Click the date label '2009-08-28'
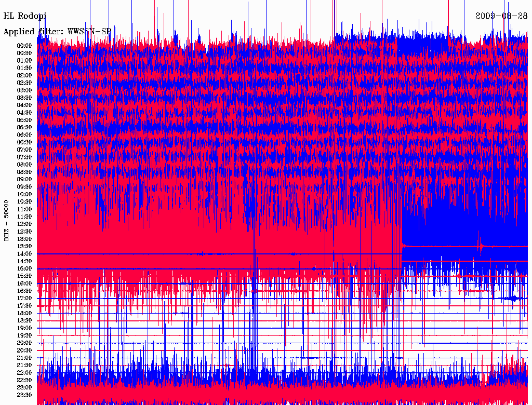 [x=501, y=16]
